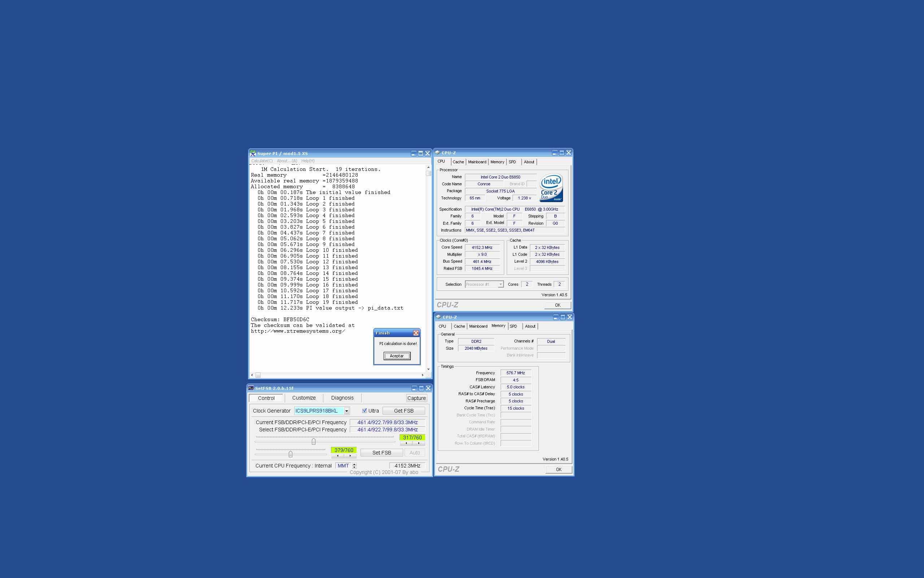
Task: Maximize the Super PI window
Action: tap(420, 153)
